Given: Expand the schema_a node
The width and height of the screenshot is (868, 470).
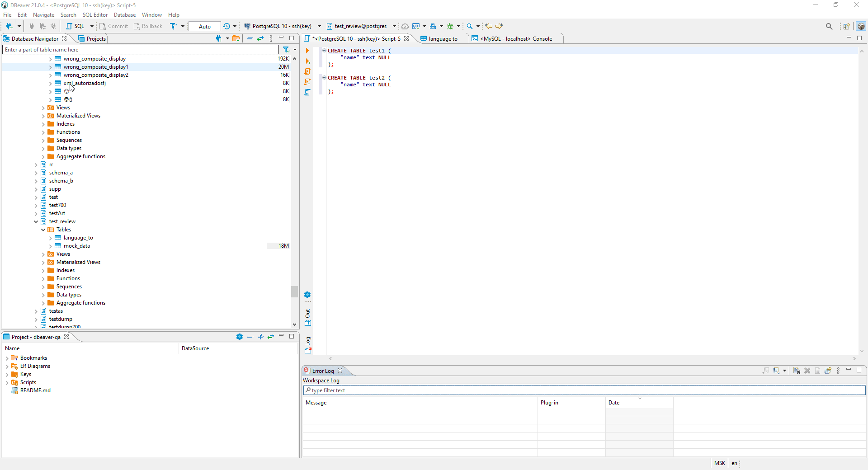Looking at the screenshot, I should click(36, 173).
